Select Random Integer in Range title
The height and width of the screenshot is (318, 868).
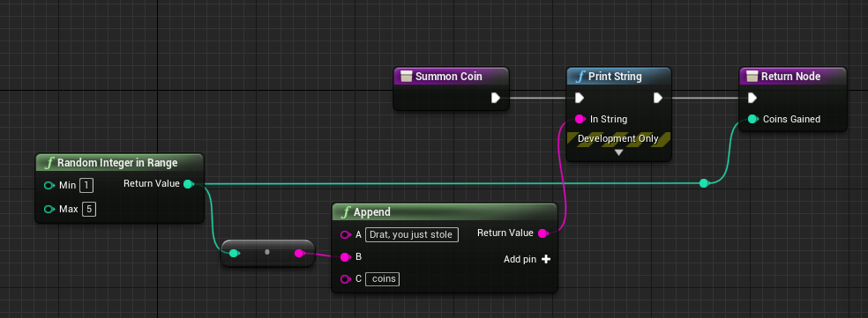tap(117, 163)
